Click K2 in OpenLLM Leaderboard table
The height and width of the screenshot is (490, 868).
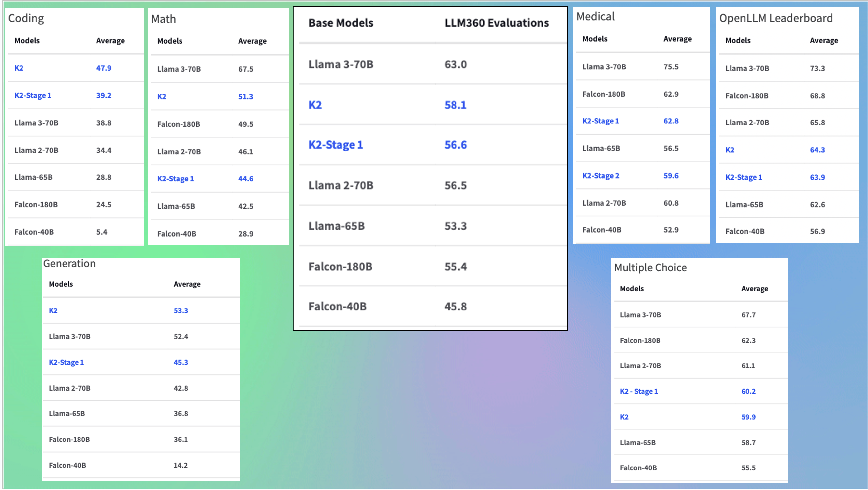click(x=730, y=150)
